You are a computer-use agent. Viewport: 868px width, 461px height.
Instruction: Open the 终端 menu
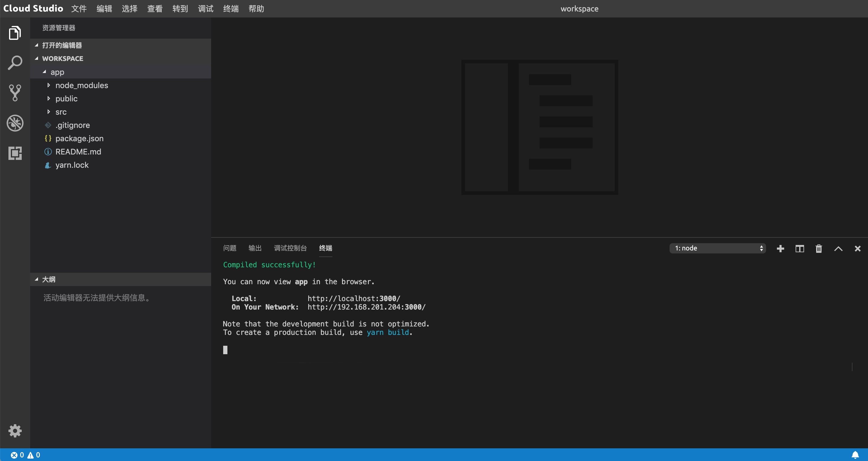[x=231, y=9]
